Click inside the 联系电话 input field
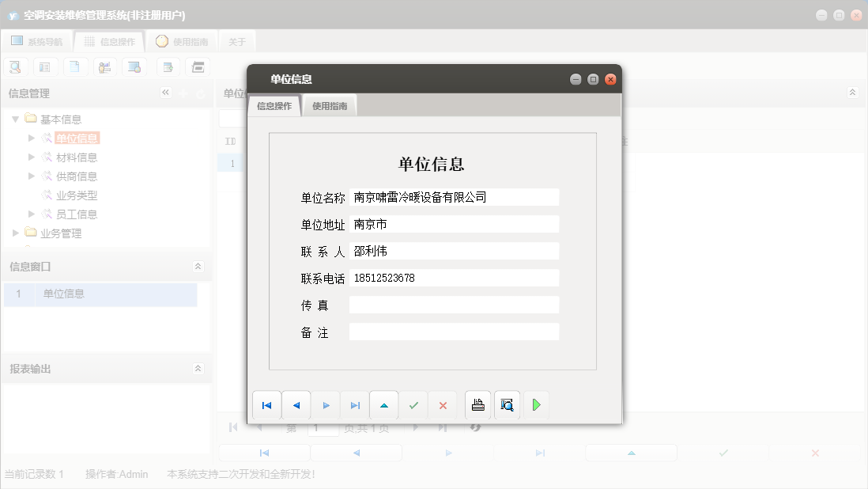The width and height of the screenshot is (868, 489). [x=455, y=277]
